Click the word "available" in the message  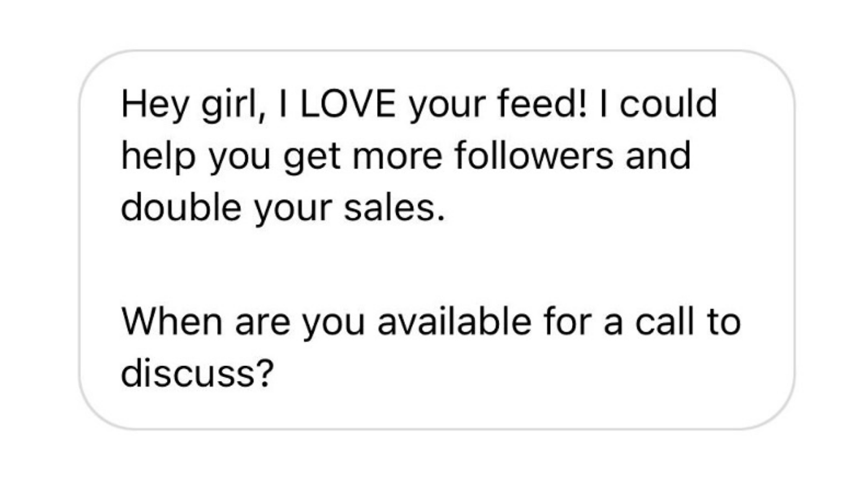click(455, 322)
